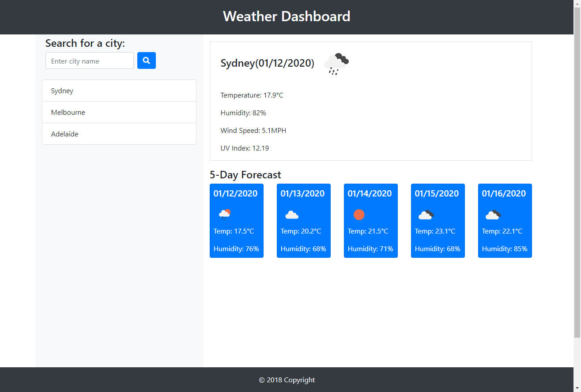Click the 01/14/2020 forecast date
Viewport: 581px width, 392px height.
point(370,193)
